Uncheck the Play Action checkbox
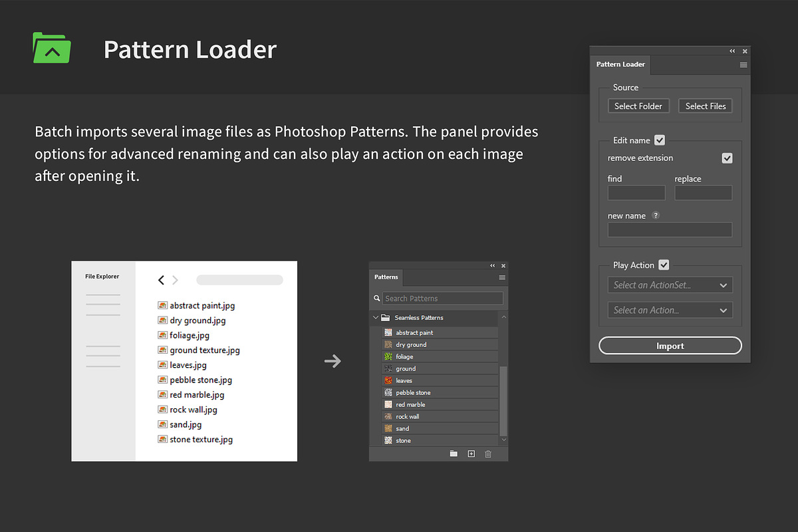This screenshot has height=532, width=798. pos(663,265)
